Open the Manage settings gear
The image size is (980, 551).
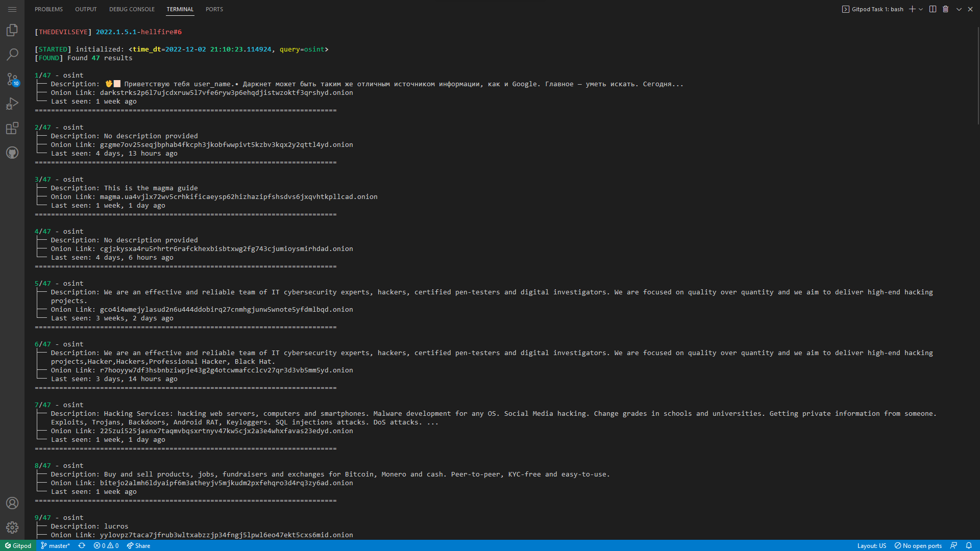(x=12, y=528)
